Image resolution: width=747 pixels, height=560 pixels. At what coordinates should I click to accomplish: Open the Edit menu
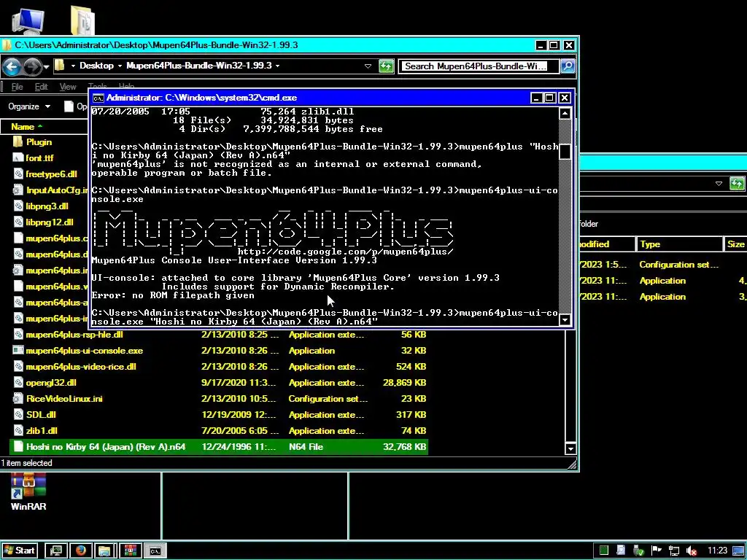click(x=41, y=87)
